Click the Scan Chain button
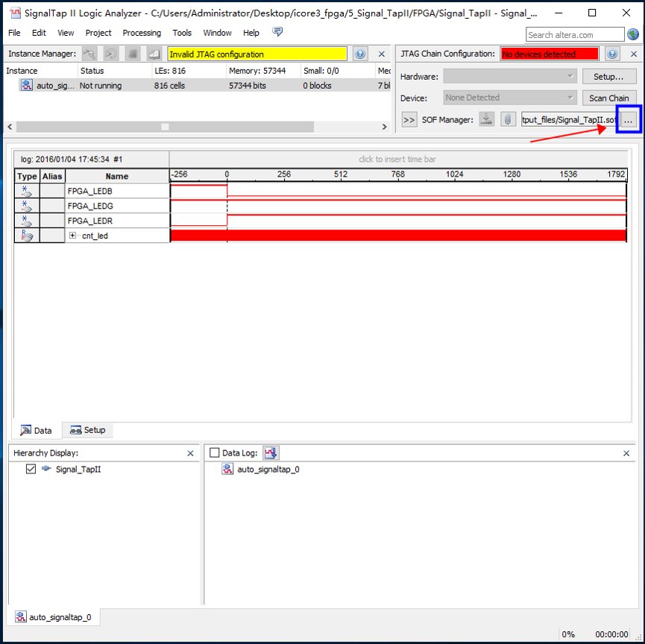 pos(608,98)
